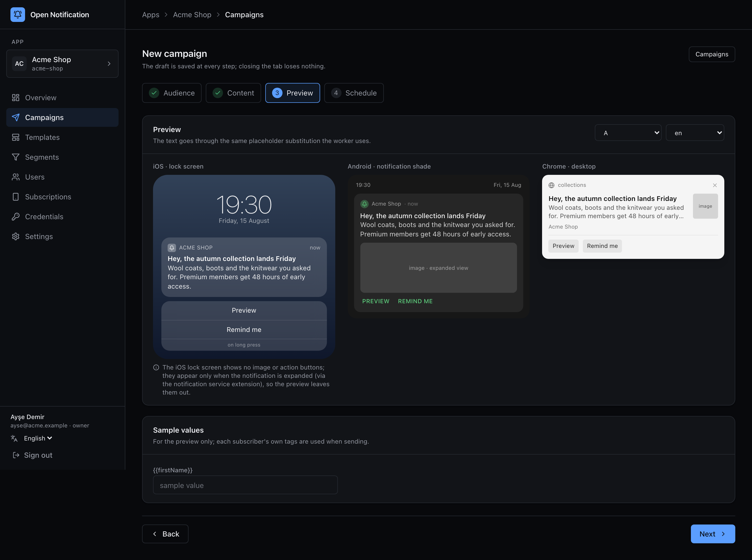Click Sign out

(33, 455)
